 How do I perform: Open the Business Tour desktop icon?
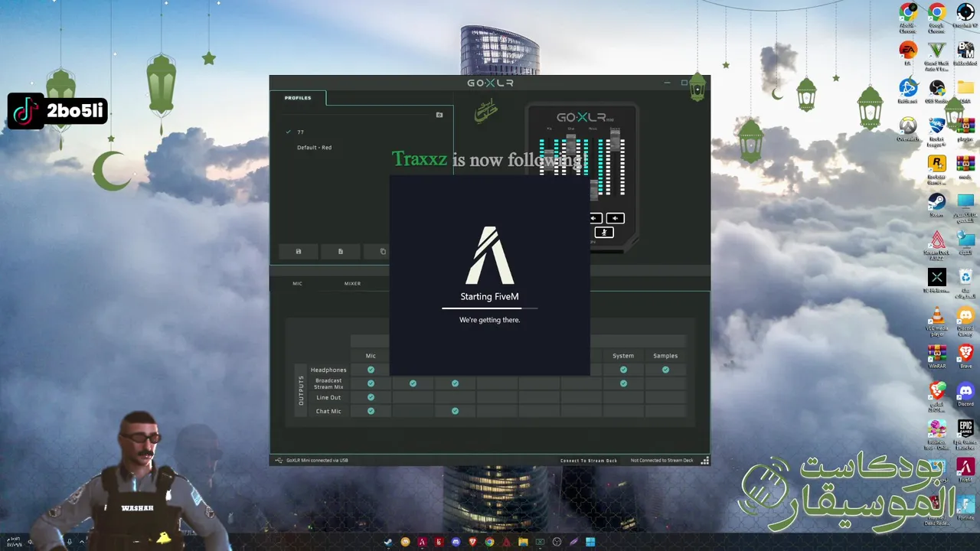click(936, 434)
